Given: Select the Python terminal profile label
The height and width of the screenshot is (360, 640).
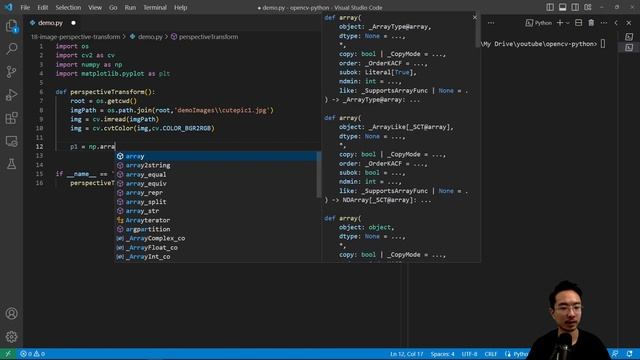Looking at the screenshot, I should pyautogui.click(x=539, y=23).
